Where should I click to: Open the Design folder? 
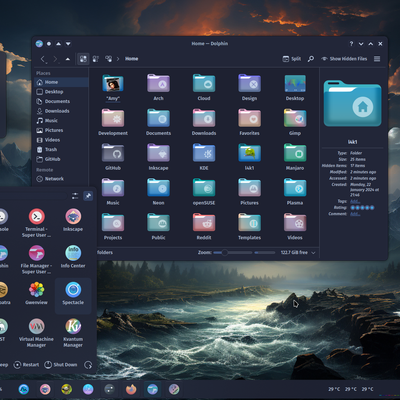[249, 87]
